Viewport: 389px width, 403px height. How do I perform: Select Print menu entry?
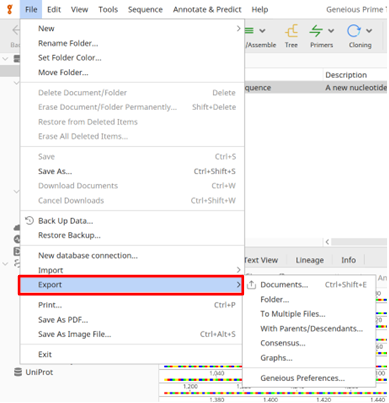[132, 305]
